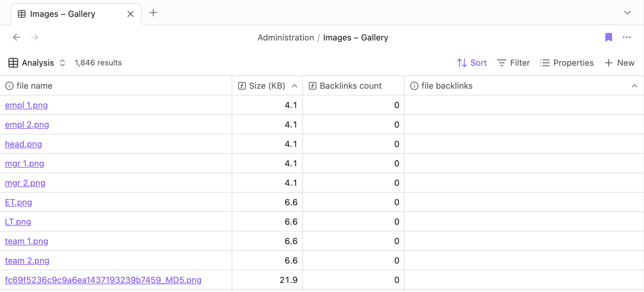This screenshot has height=292, width=644.
Task: Toggle the file backlinks column sort arrow
Action: tap(634, 86)
